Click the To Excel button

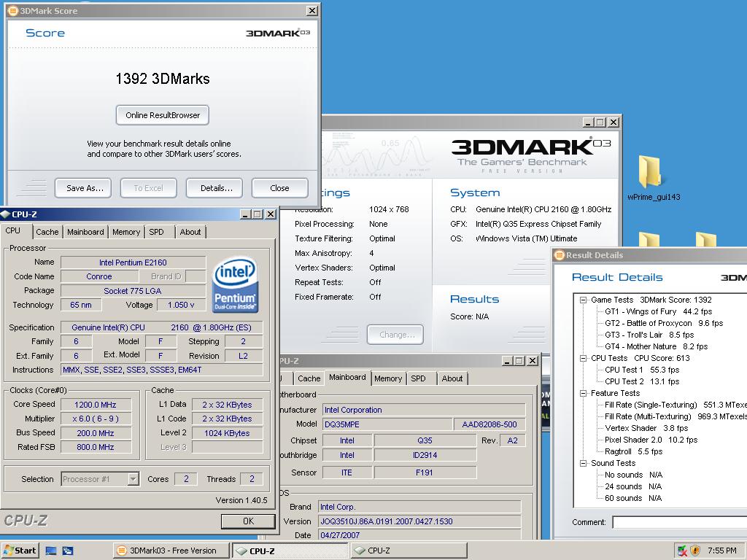pyautogui.click(x=149, y=188)
